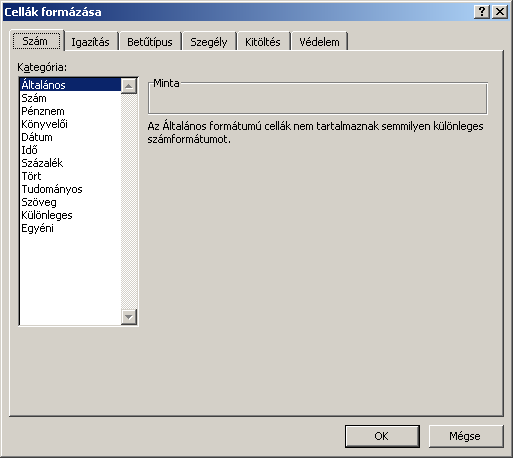The image size is (513, 458).
Task: Select the Szám tab
Action: [x=36, y=41]
